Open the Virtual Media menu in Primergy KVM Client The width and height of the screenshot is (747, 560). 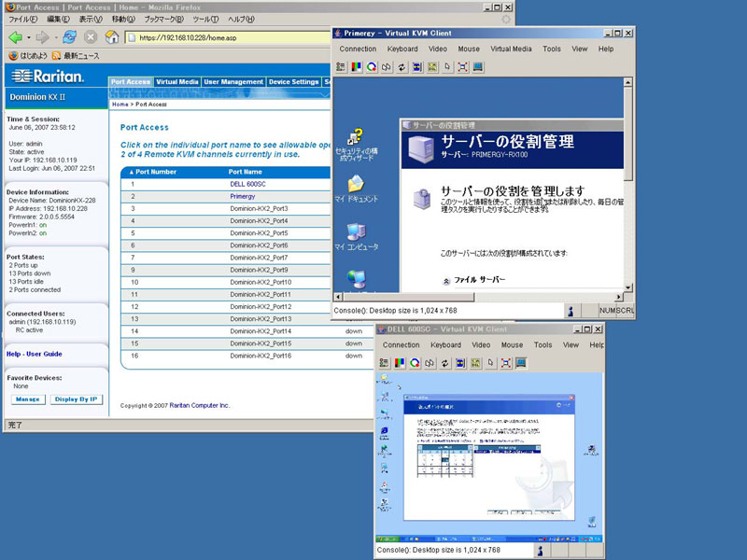pos(511,49)
